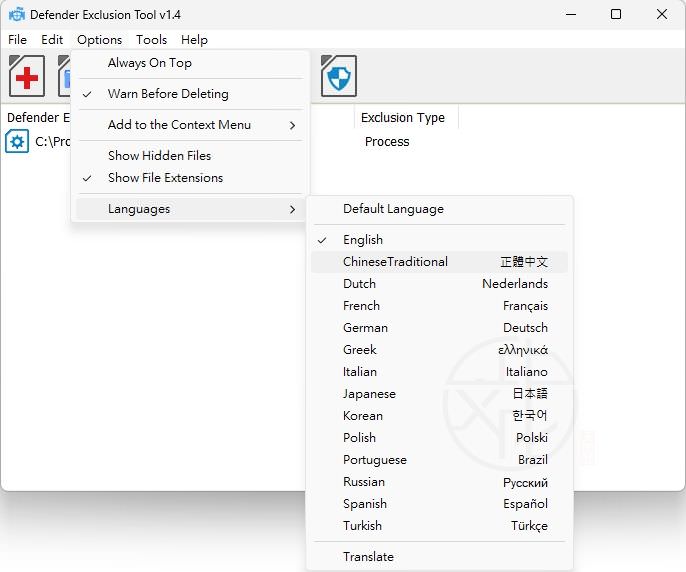The image size is (686, 572).
Task: Close the Options menu
Action: [99, 40]
